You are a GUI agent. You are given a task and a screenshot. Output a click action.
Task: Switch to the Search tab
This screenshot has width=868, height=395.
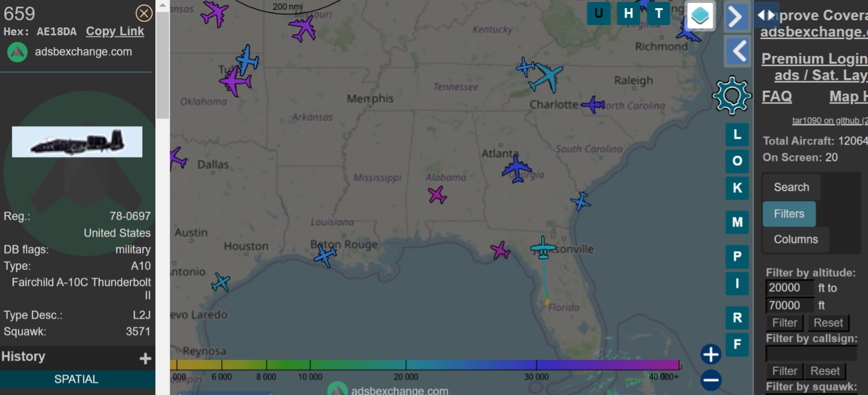pos(791,187)
